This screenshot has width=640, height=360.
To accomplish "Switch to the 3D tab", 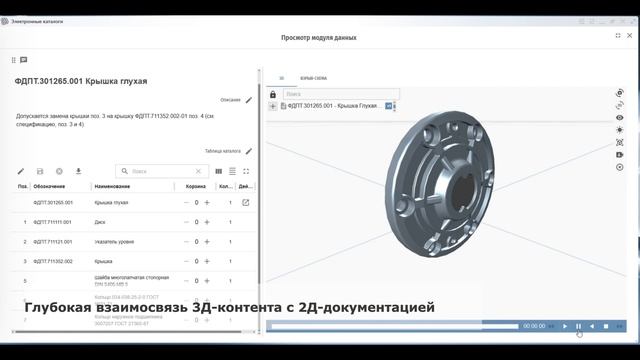I will (x=282, y=78).
